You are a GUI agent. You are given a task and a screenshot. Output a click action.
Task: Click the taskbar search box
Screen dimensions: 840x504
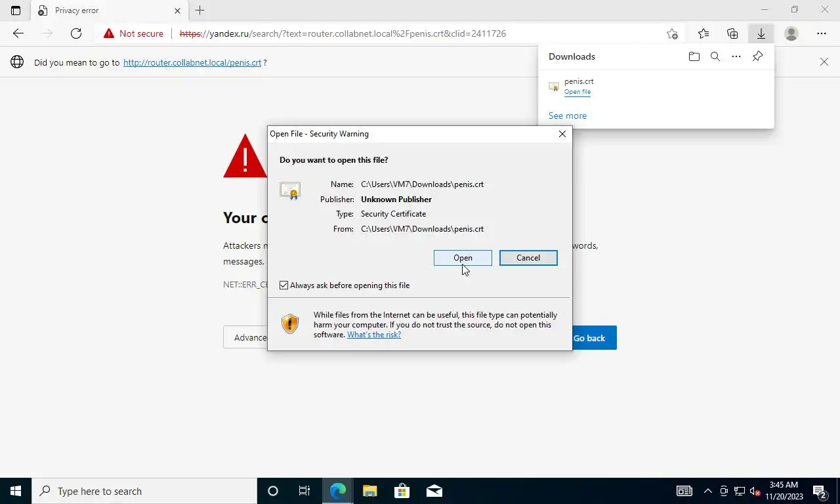point(144,491)
